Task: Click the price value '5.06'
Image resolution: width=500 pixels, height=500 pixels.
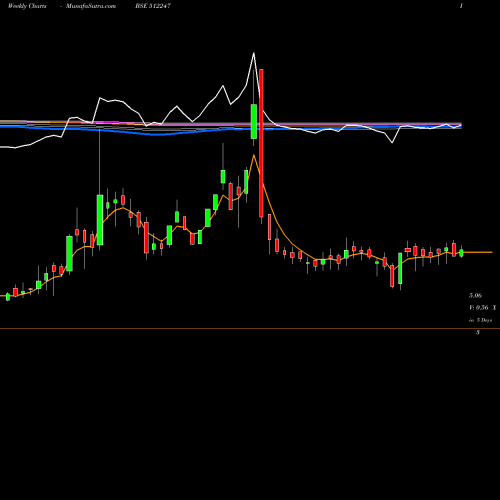Action: (475, 295)
